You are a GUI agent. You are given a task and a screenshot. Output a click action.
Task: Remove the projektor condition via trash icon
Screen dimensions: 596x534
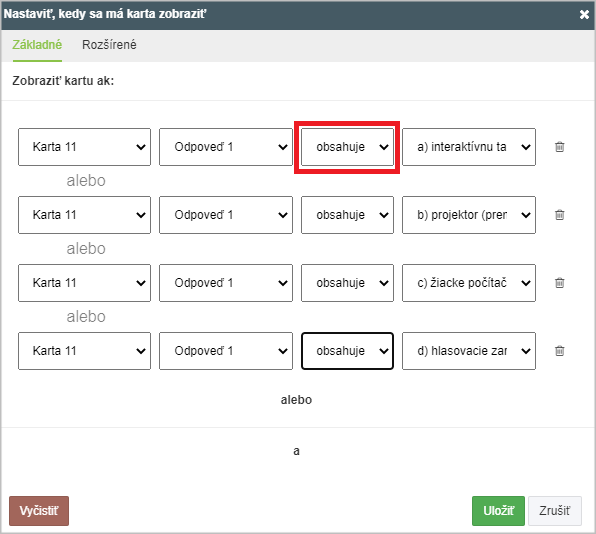560,215
